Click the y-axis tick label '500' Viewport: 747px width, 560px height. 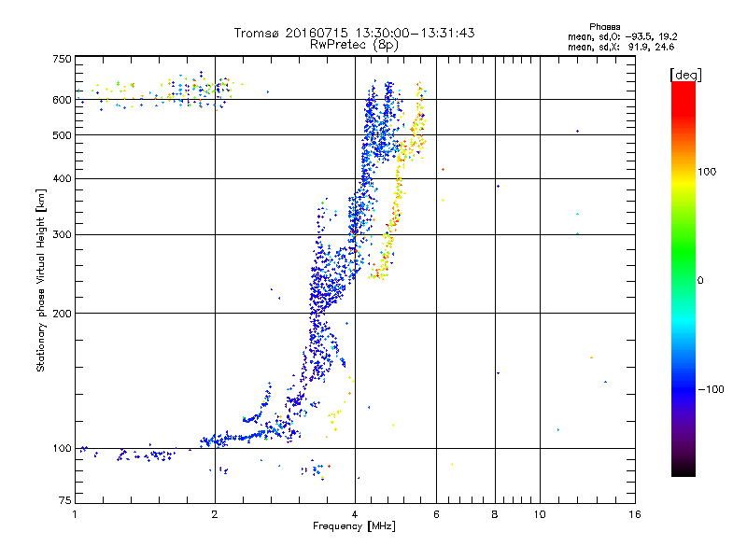coord(62,135)
